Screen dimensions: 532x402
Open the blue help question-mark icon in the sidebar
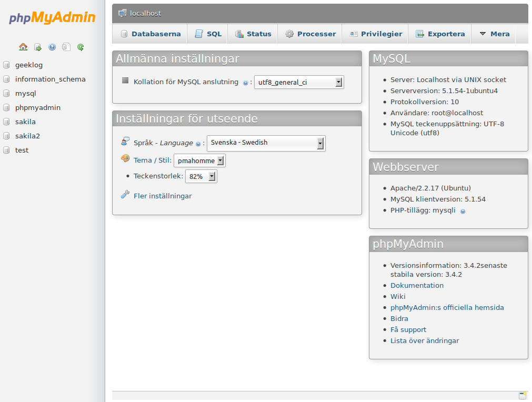pyautogui.click(x=52, y=47)
